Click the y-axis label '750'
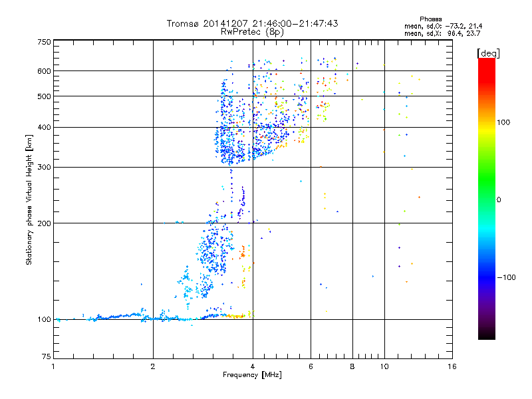Screen dimensions: 532x399 45,42
